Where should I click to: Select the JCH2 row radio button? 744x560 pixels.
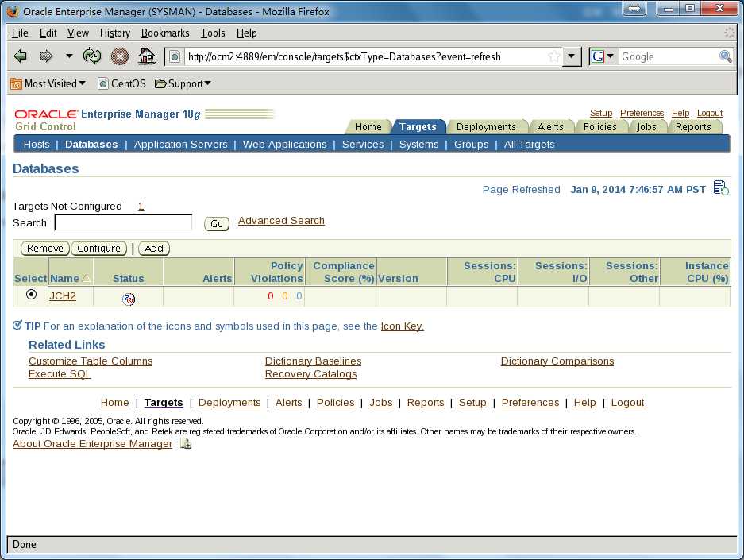(x=31, y=295)
